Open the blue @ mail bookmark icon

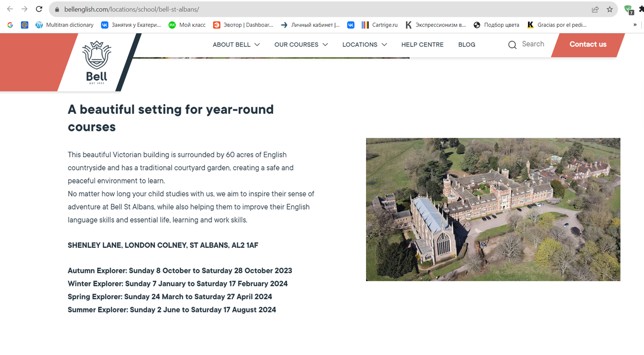click(x=25, y=25)
